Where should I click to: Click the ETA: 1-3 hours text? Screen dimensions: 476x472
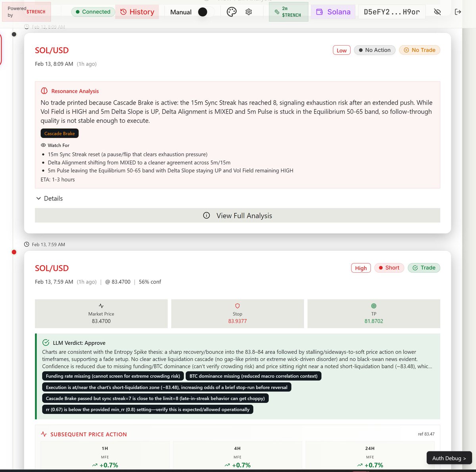pyautogui.click(x=58, y=180)
